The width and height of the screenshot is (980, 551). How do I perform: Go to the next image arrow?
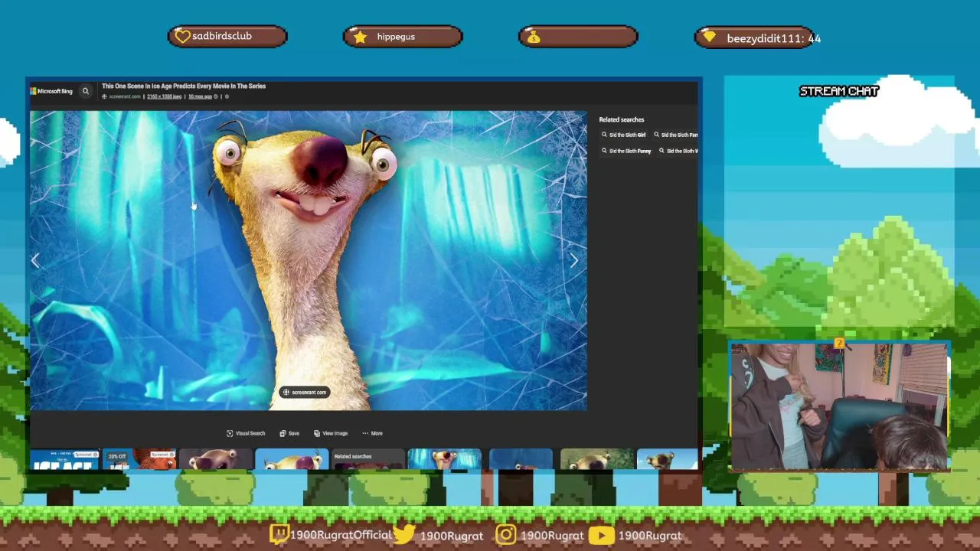(x=574, y=261)
